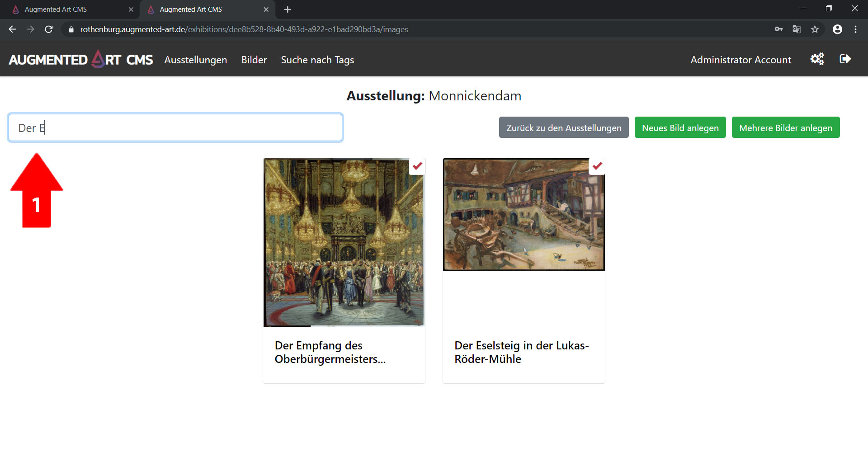868x471 pixels.
Task: Open the Ausstellungen menu item
Action: tap(196, 60)
